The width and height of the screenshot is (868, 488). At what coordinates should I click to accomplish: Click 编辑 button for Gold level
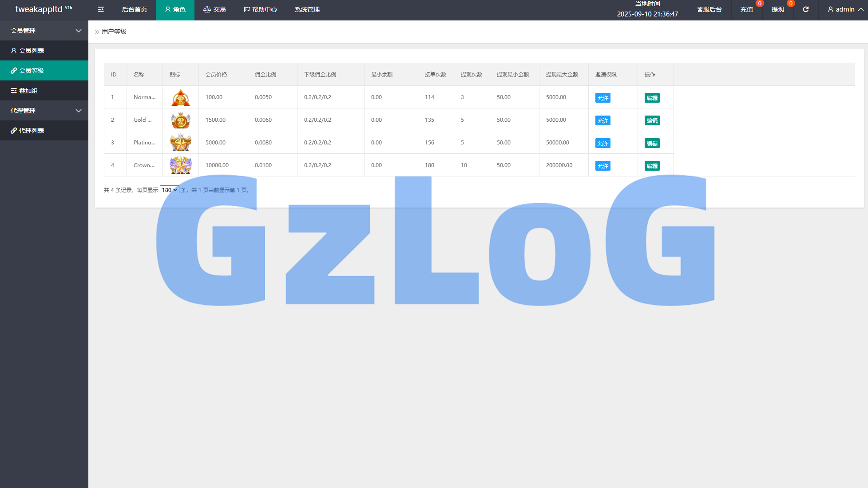point(652,120)
